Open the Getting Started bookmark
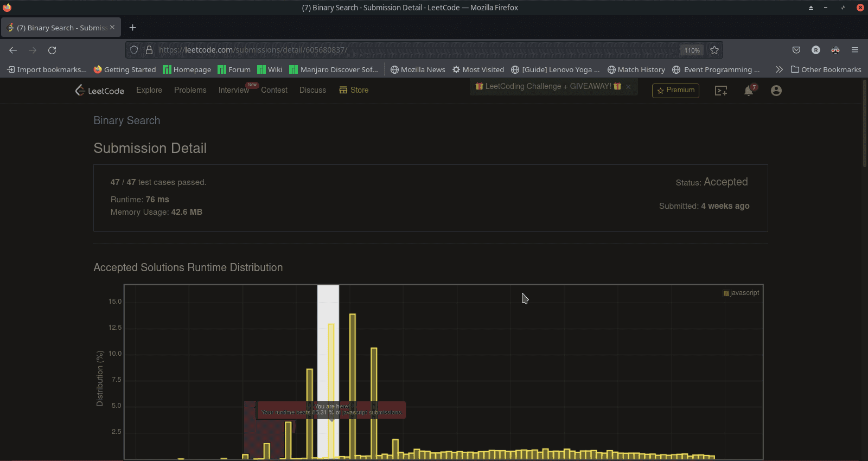This screenshot has height=461, width=868. pos(125,69)
